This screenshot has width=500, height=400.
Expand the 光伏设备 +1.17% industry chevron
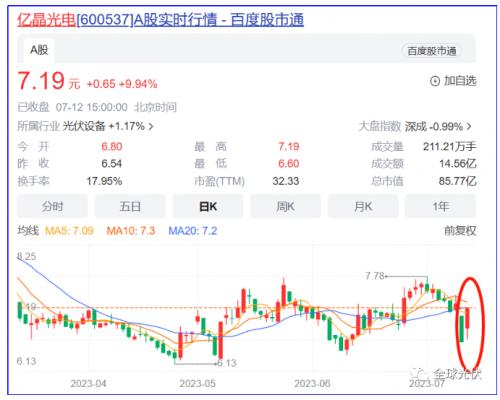[151, 127]
